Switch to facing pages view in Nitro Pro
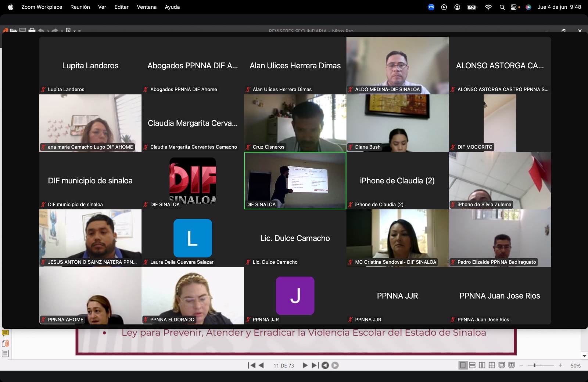The width and height of the screenshot is (588, 382). pos(482,365)
